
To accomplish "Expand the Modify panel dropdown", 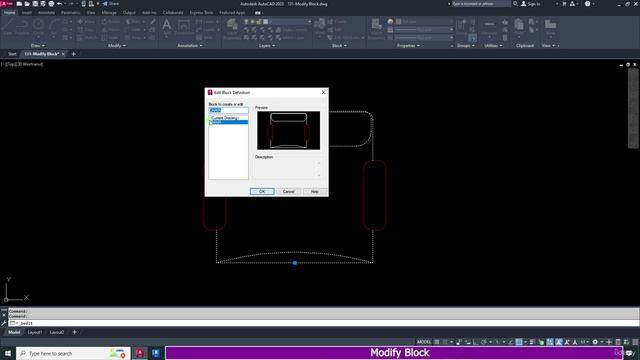I will coord(117,46).
